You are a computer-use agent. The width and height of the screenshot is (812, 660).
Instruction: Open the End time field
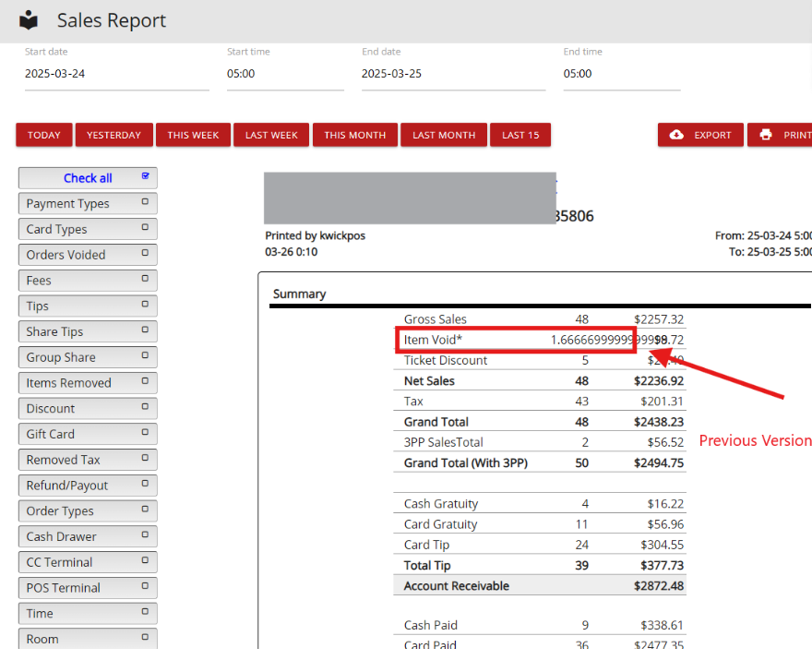point(622,74)
